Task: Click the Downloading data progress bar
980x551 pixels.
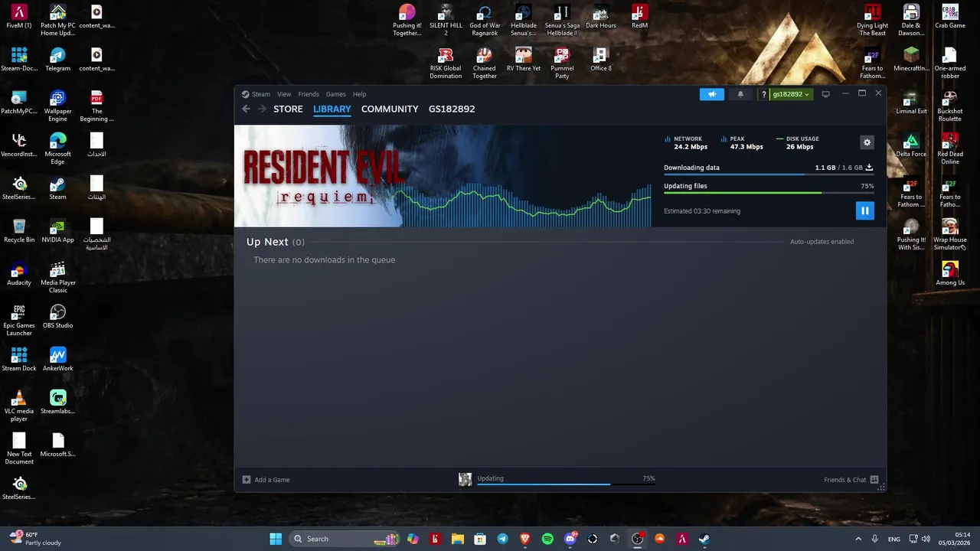Action: pos(769,174)
